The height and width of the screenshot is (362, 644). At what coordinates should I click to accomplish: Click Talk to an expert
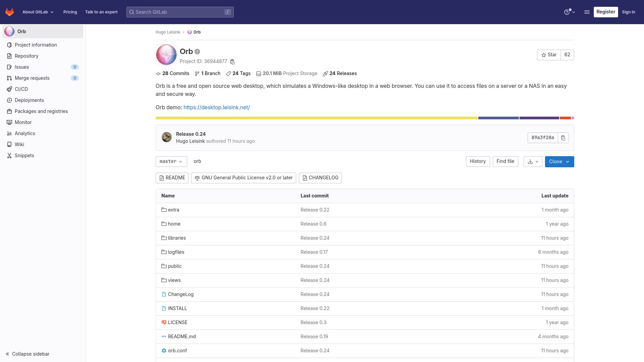101,12
